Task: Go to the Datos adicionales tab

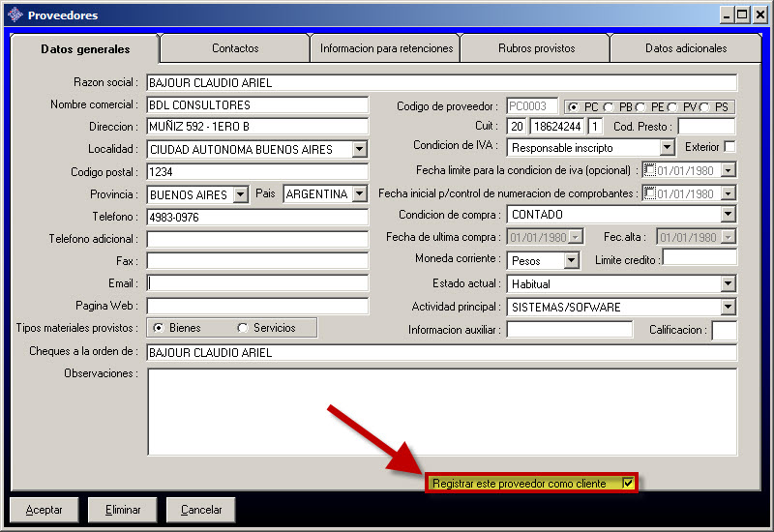Action: coord(686,48)
